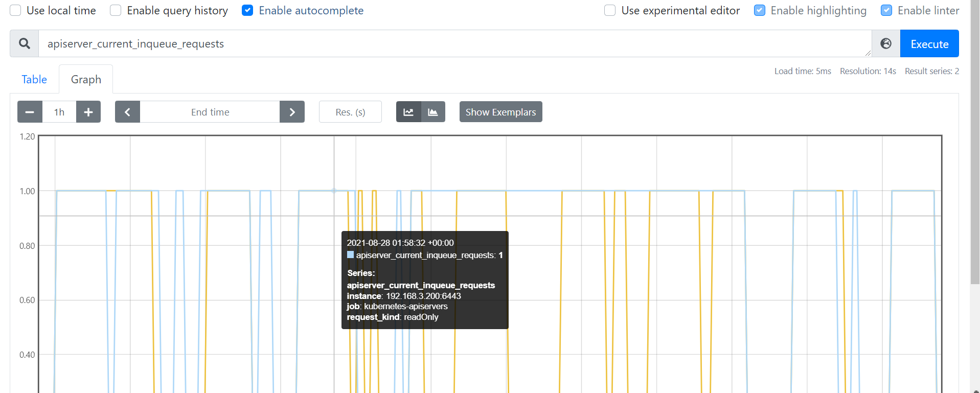Viewport: 980px width, 393px height.
Task: Click tooltip timestamp 2021-08-28 01:58:32
Action: click(x=400, y=243)
